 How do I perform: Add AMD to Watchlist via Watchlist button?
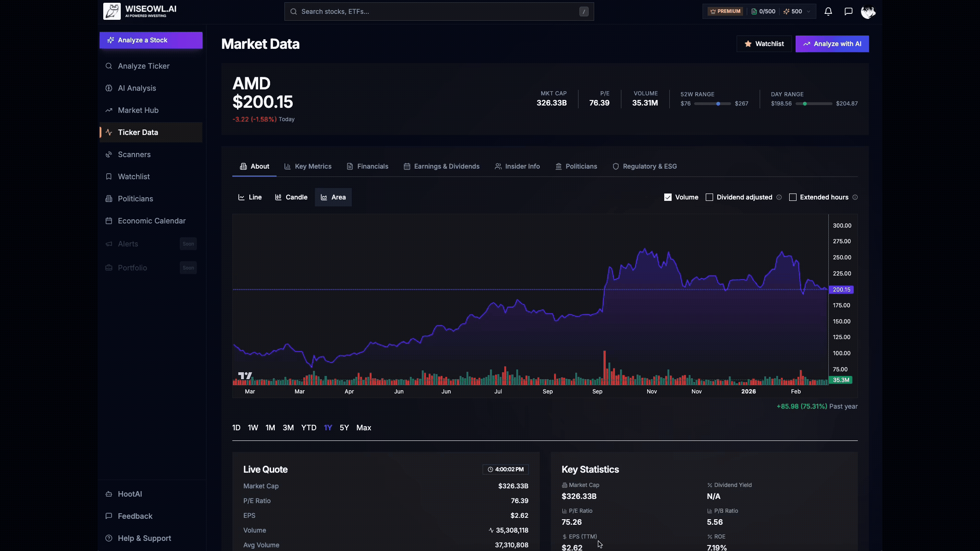pyautogui.click(x=763, y=44)
